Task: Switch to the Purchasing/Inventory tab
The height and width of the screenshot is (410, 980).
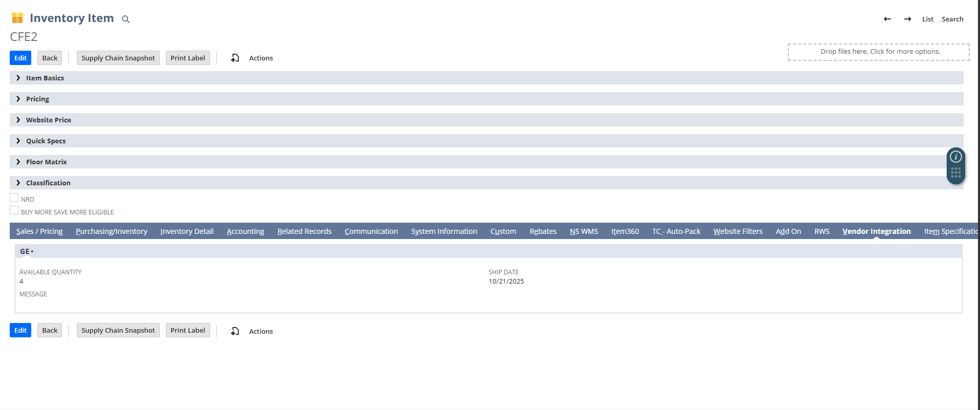Action: pyautogui.click(x=111, y=231)
